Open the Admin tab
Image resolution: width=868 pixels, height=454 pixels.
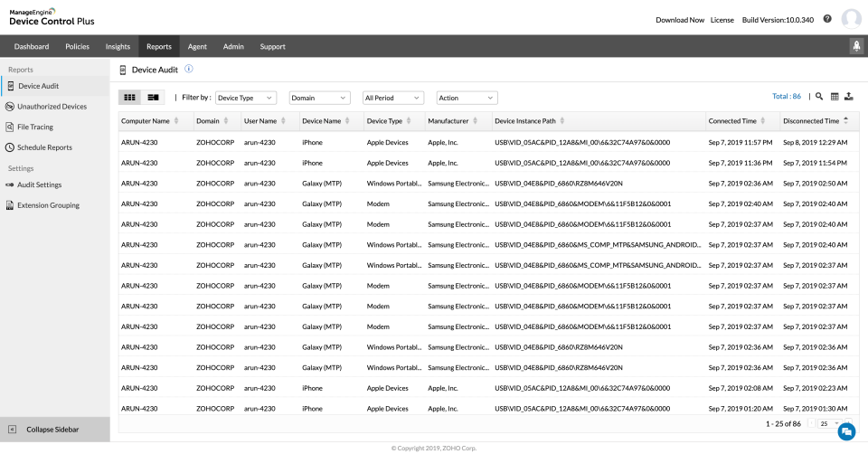tap(233, 46)
